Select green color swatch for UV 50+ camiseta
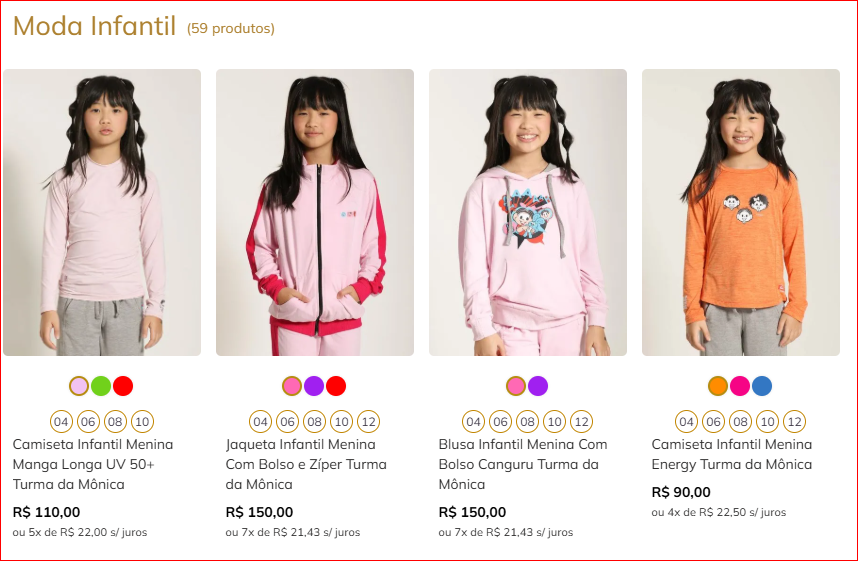The height and width of the screenshot is (561, 858). 101,386
